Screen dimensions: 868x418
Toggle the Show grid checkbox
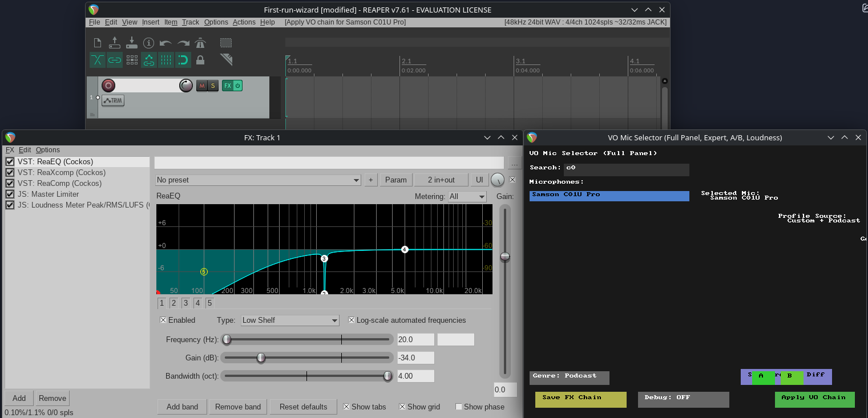click(x=402, y=407)
